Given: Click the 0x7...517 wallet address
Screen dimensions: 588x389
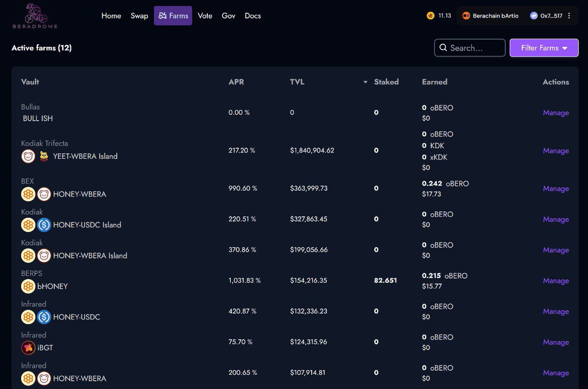Looking at the screenshot, I should click(x=546, y=16).
